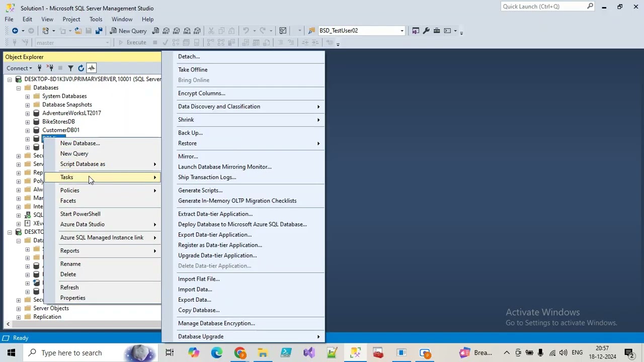
Task: Open Activity Monitor icon in Object Explorer
Action: point(92,68)
